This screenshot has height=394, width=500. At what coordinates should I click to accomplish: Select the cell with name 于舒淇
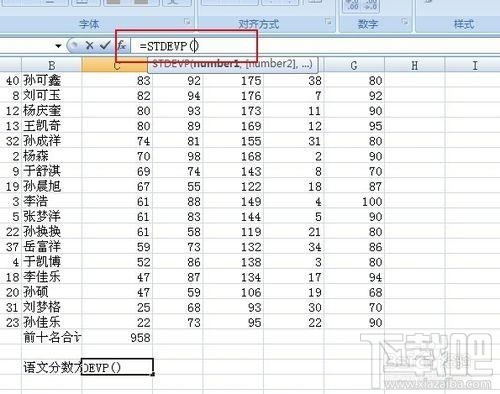pos(51,171)
